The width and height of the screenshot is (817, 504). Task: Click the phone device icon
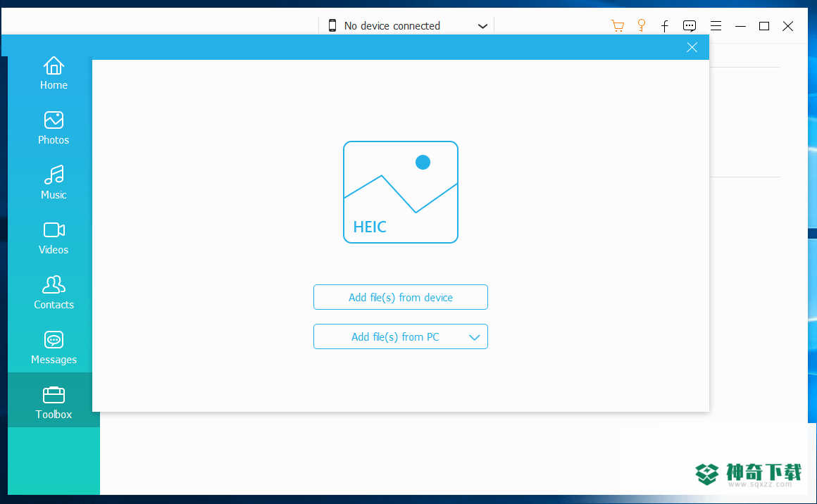tap(332, 25)
